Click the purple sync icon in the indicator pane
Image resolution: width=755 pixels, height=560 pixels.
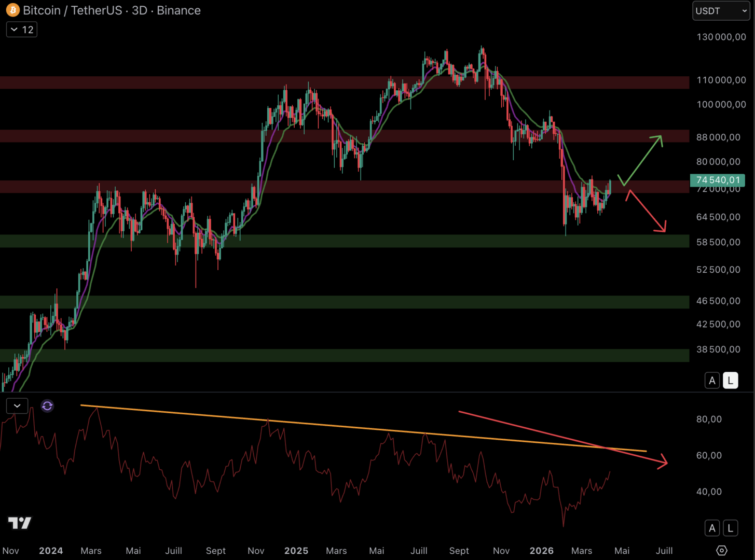47,406
